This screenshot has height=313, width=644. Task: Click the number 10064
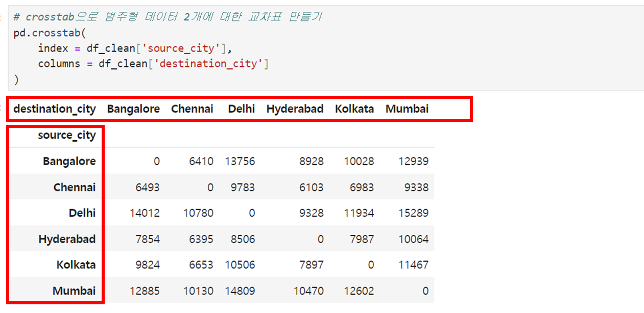click(414, 239)
